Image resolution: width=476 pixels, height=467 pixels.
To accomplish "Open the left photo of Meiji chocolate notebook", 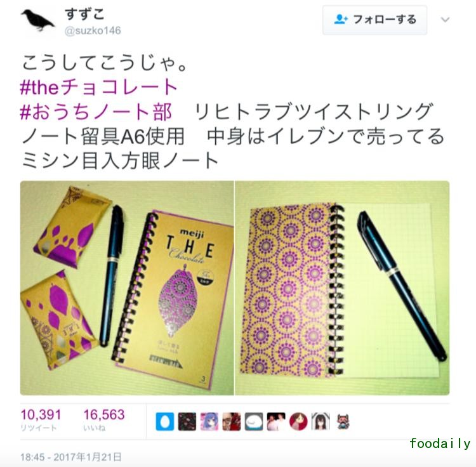I will coord(127,288).
